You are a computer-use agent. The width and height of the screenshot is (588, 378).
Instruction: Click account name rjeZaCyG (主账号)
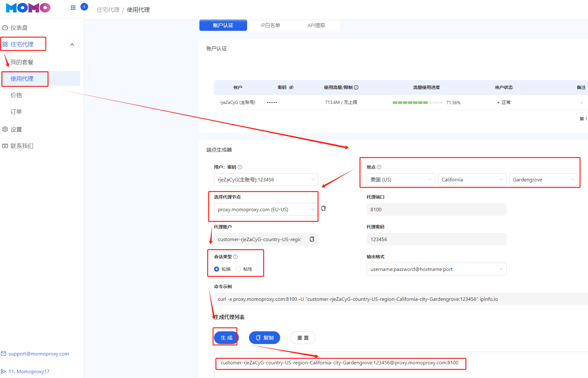pyautogui.click(x=238, y=102)
